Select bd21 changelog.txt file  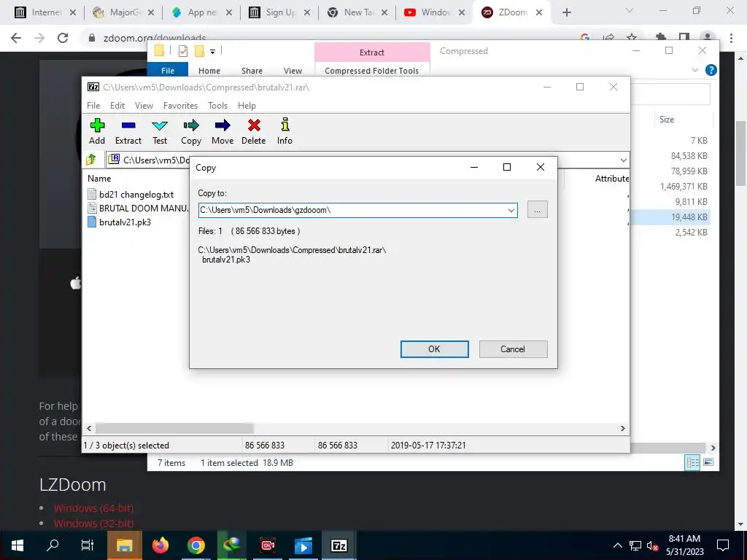pyautogui.click(x=131, y=194)
